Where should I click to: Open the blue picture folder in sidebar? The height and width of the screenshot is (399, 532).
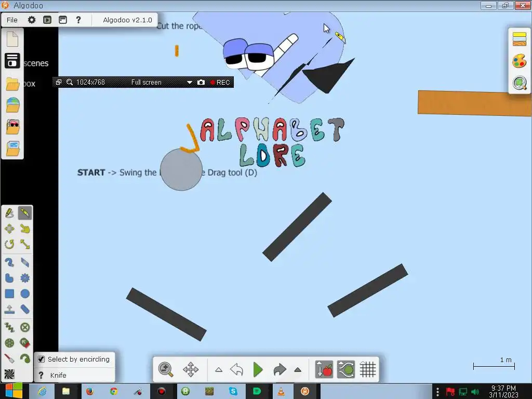point(12,148)
